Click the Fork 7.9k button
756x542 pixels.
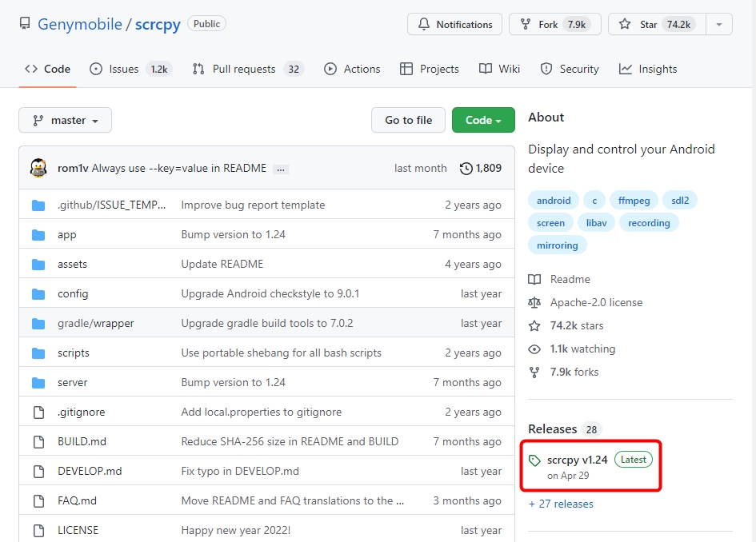pyautogui.click(x=555, y=24)
